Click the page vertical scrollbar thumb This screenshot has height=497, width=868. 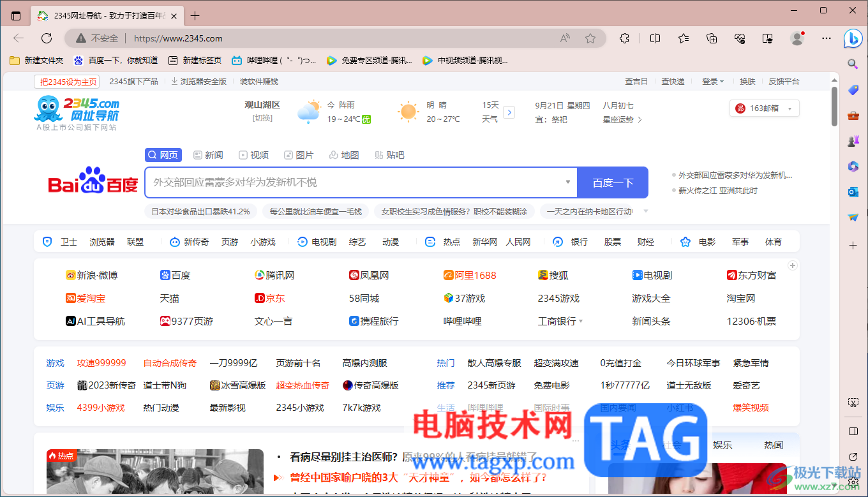point(834,106)
